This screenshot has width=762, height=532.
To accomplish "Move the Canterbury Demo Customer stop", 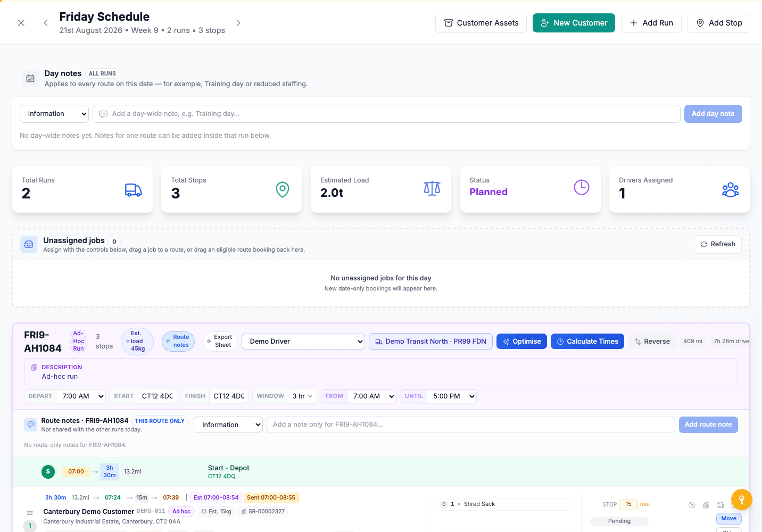I will tap(729, 519).
